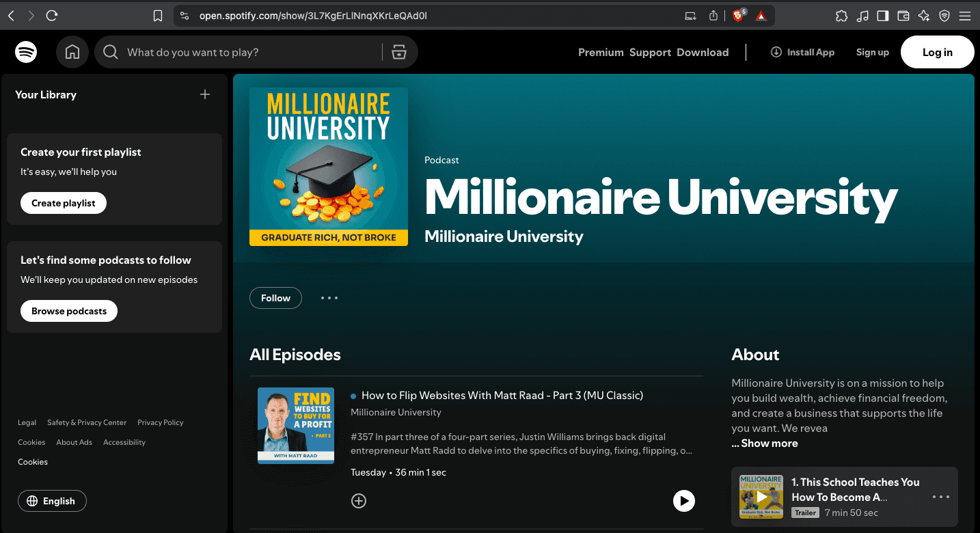Viewport: 980px width, 533px height.
Task: Go to Spotify Home
Action: point(72,52)
